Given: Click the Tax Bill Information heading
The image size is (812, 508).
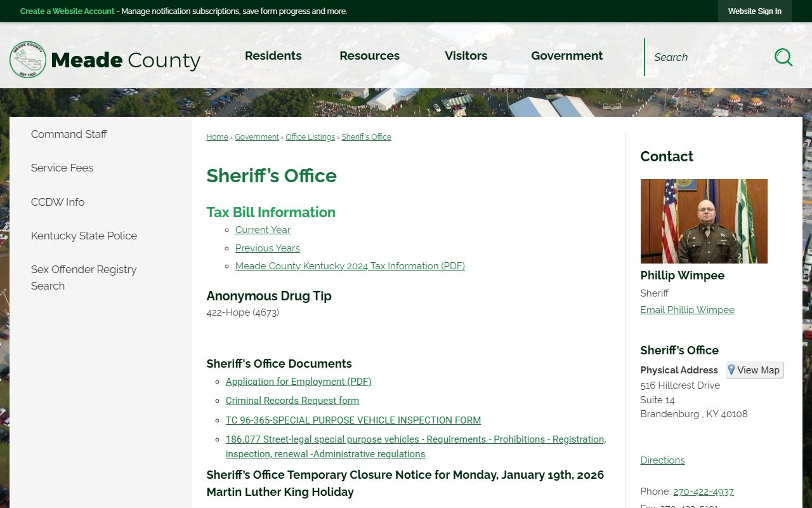Looking at the screenshot, I should coord(271,212).
